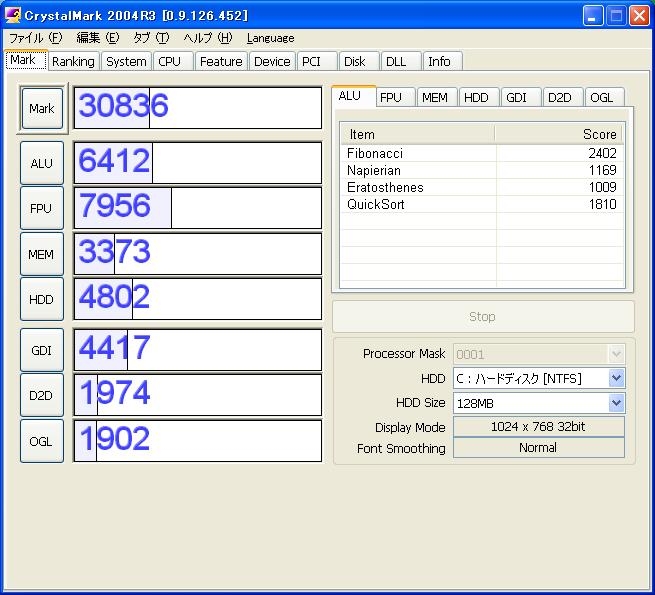Image resolution: width=655 pixels, height=595 pixels.
Task: Start the D2D benchmark button
Action: tap(42, 396)
